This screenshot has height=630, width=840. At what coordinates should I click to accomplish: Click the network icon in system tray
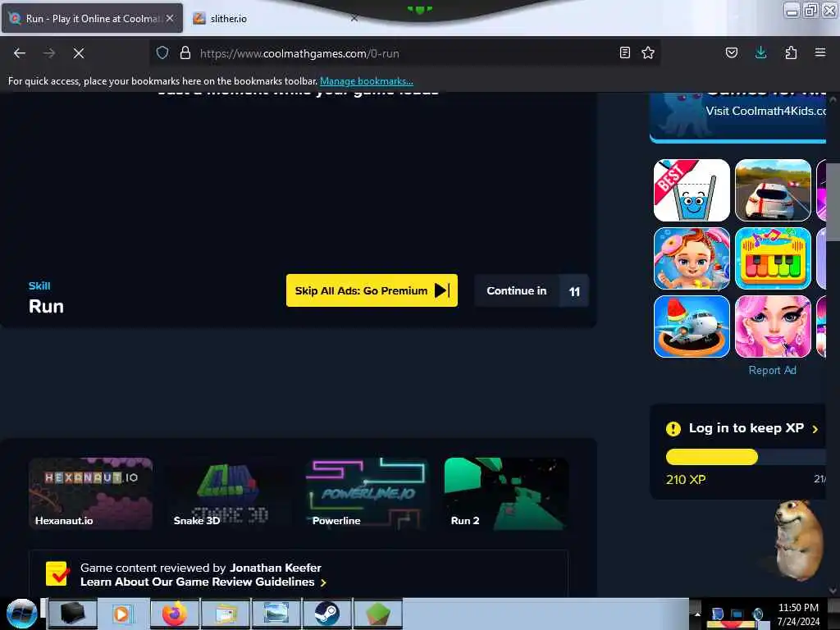click(737, 614)
